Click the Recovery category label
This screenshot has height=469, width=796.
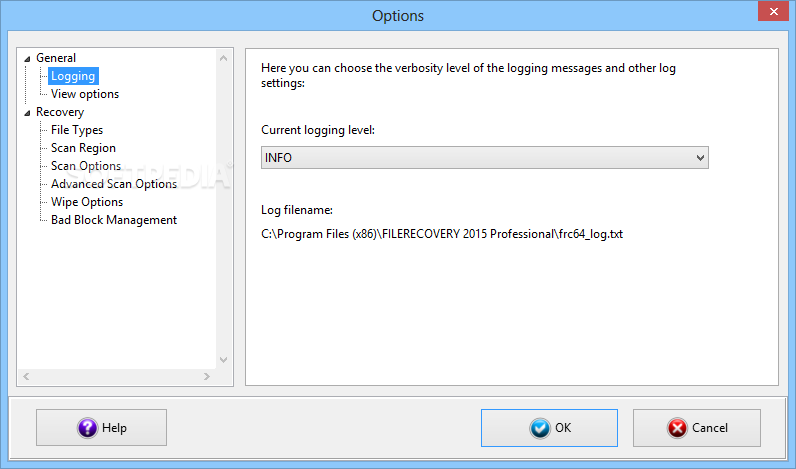[60, 112]
